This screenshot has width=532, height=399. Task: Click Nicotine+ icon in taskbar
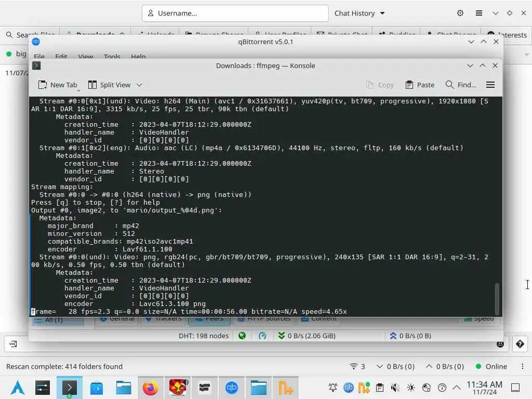click(x=286, y=388)
